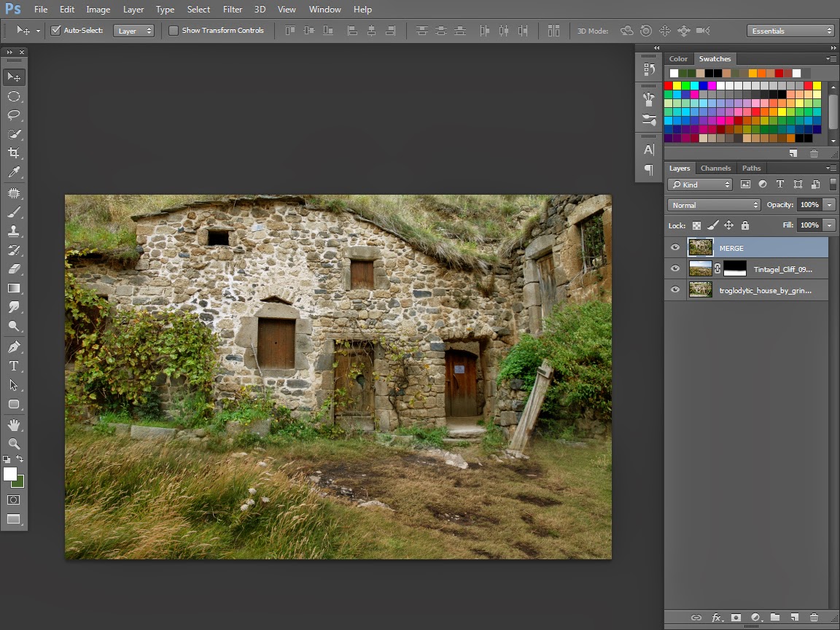Viewport: 840px width, 630px height.
Task: Open the Layer menu
Action: (x=133, y=9)
